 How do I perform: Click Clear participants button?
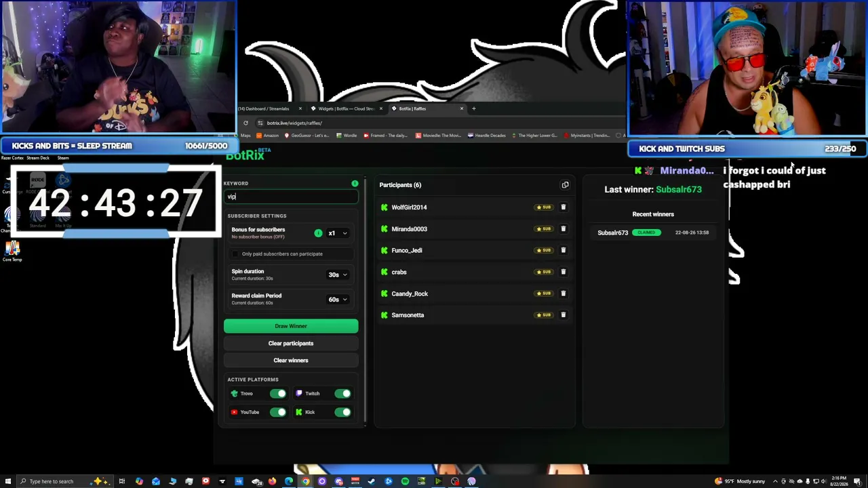click(291, 344)
